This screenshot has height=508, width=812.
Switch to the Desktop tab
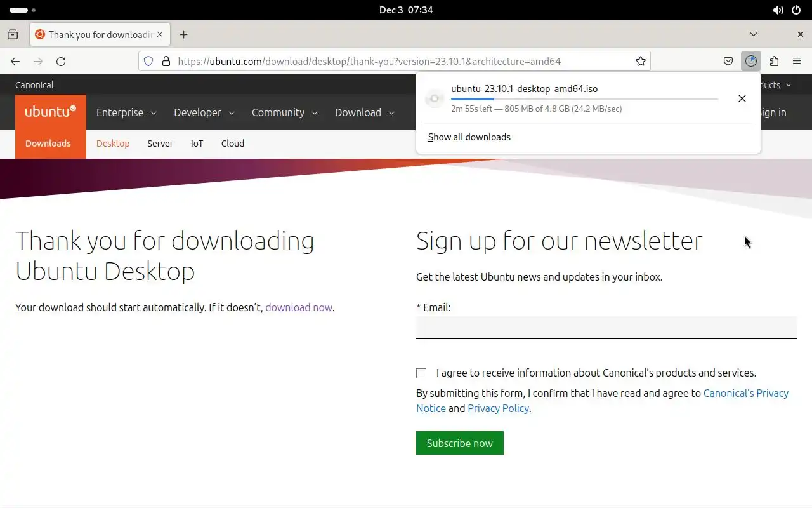pyautogui.click(x=113, y=144)
